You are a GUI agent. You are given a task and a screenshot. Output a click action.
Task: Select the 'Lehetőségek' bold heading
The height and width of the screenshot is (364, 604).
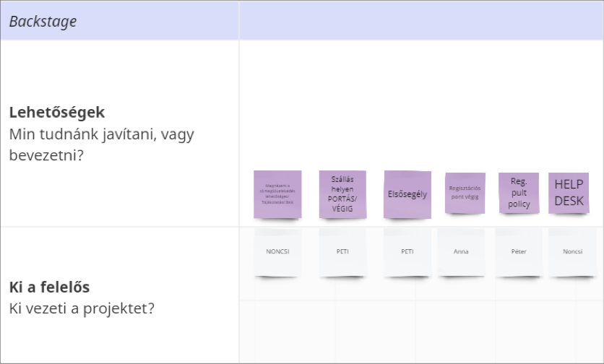coord(57,113)
